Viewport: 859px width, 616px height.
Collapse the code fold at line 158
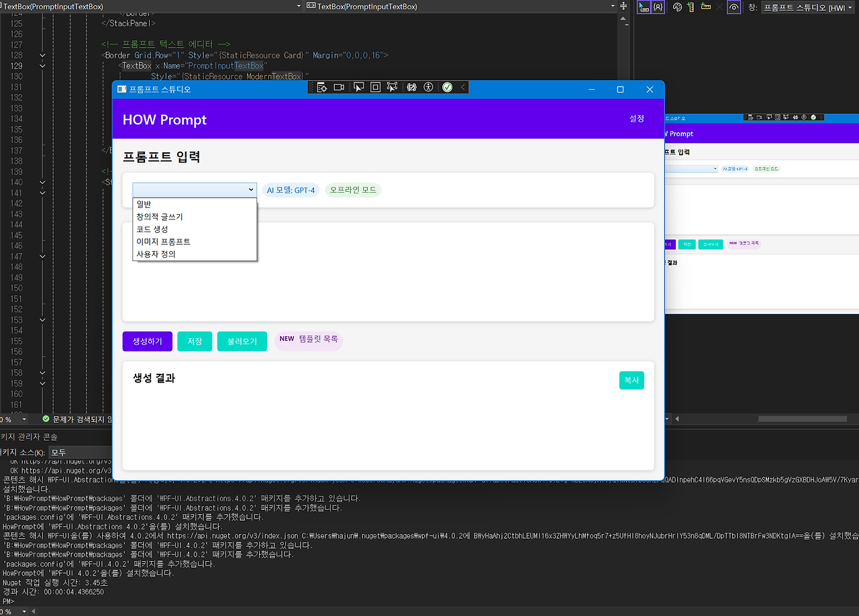tap(42, 372)
